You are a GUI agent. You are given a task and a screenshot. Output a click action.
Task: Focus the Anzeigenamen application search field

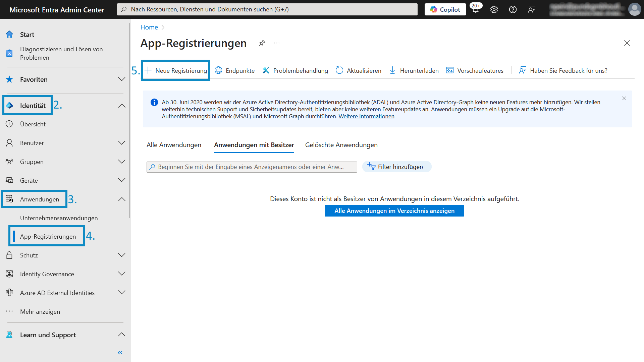click(252, 167)
